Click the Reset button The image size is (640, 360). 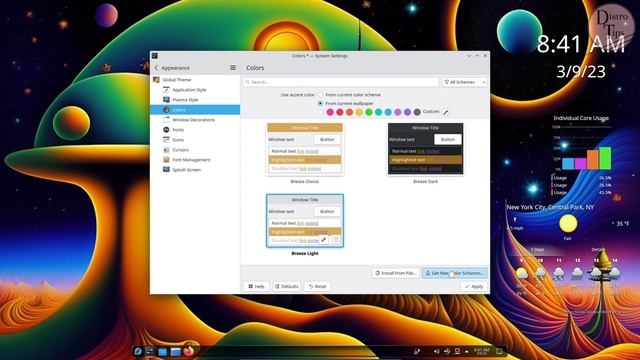pos(317,287)
